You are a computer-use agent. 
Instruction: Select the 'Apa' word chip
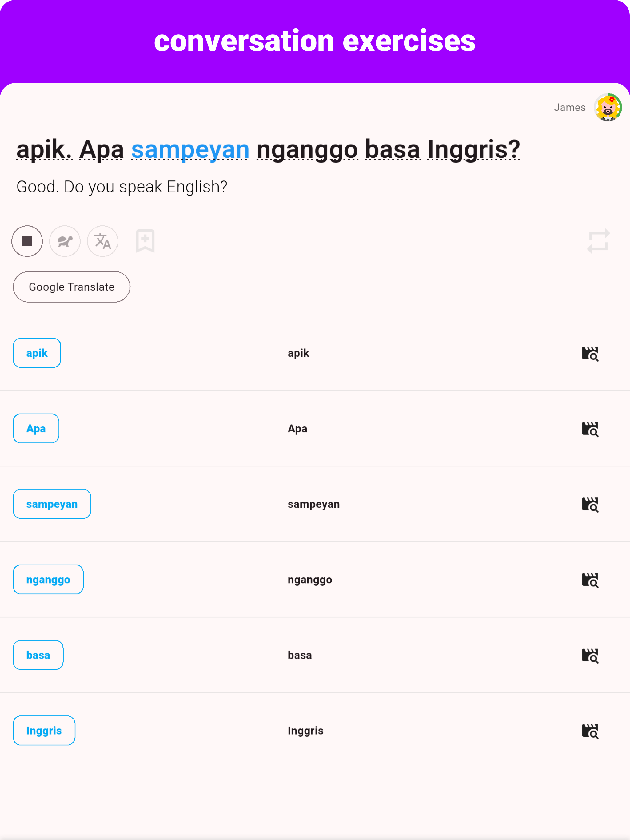[36, 428]
